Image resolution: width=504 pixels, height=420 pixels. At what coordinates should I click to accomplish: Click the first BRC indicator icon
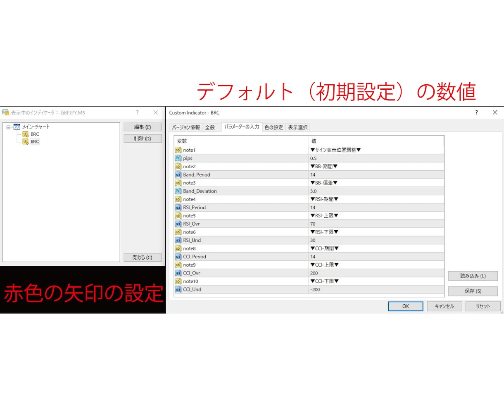26,134
